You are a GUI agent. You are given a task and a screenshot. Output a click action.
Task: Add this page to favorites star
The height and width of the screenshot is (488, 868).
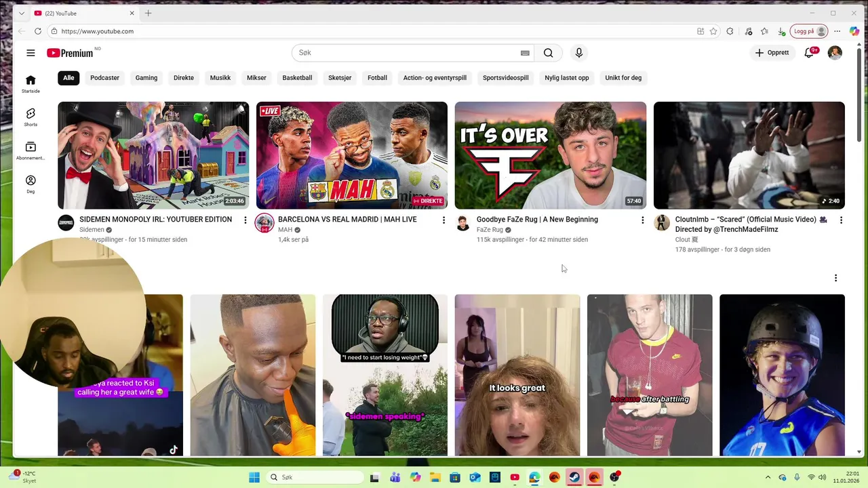click(x=713, y=31)
